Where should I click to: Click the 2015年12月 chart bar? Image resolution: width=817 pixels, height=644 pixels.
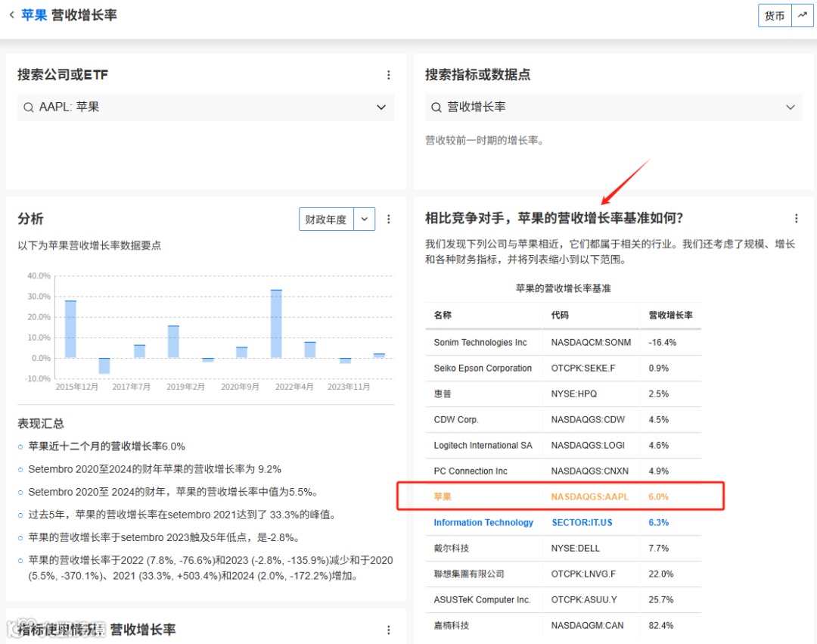pyautogui.click(x=70, y=329)
